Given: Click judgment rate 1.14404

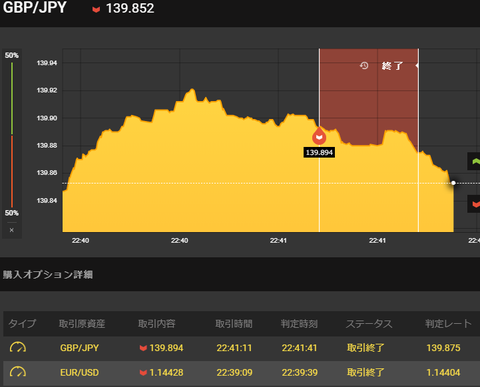Looking at the screenshot, I should [443, 372].
